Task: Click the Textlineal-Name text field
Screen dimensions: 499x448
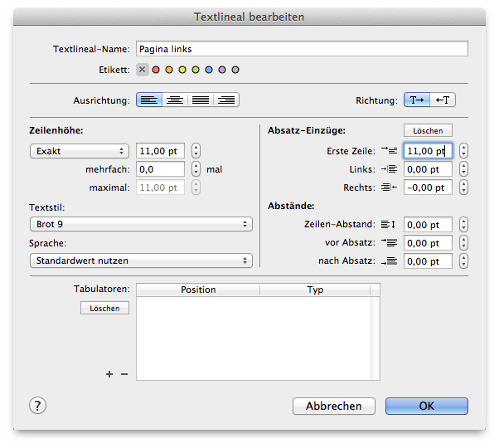Action: [302, 49]
